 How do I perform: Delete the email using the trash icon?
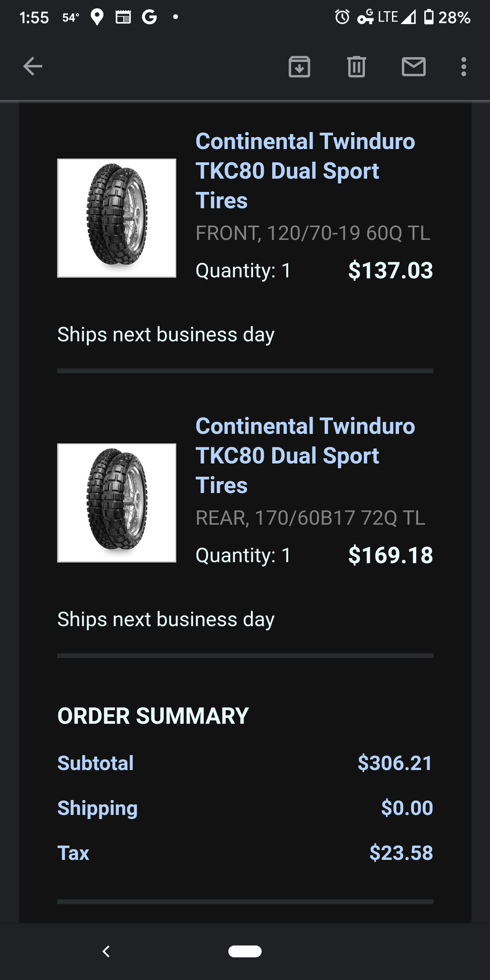click(356, 67)
